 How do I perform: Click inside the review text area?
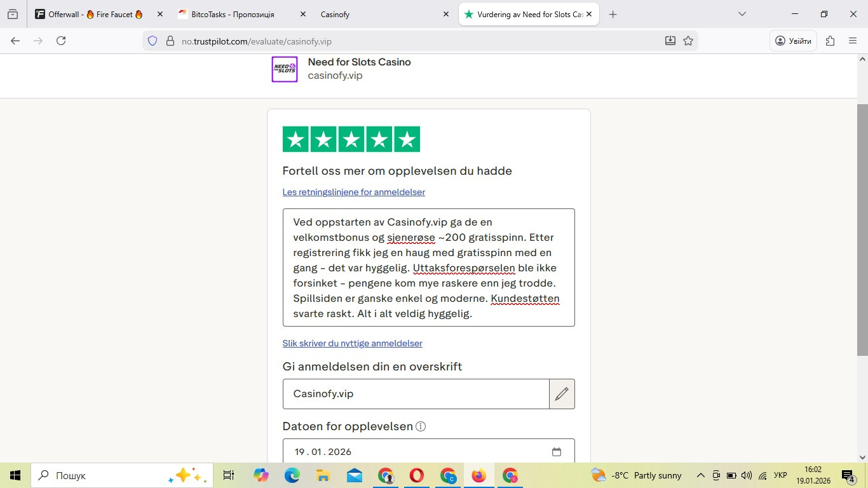[x=429, y=268]
